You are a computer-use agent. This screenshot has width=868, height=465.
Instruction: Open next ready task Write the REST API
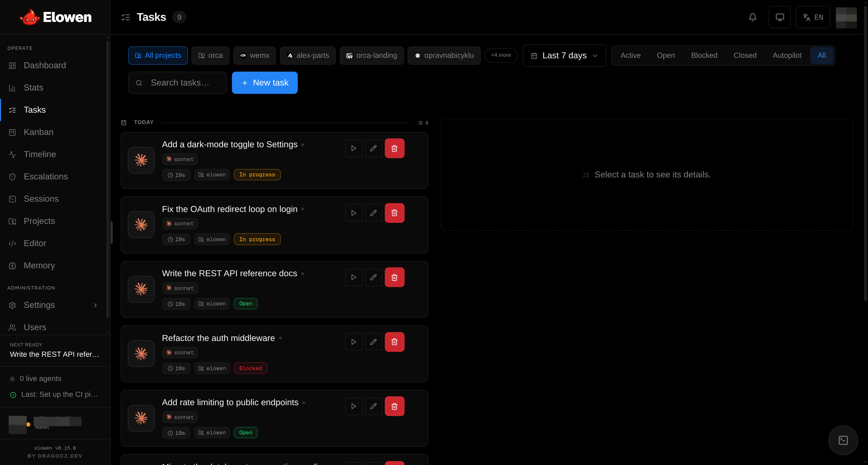pyautogui.click(x=55, y=354)
